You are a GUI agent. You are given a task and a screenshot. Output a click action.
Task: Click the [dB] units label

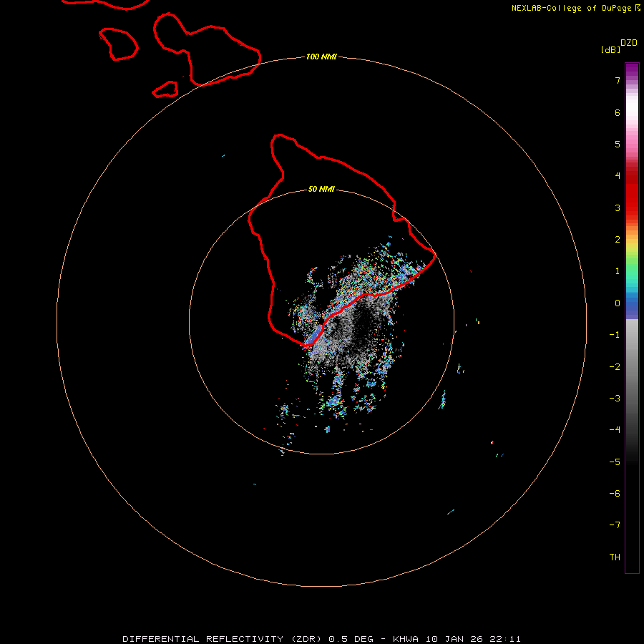(610, 49)
